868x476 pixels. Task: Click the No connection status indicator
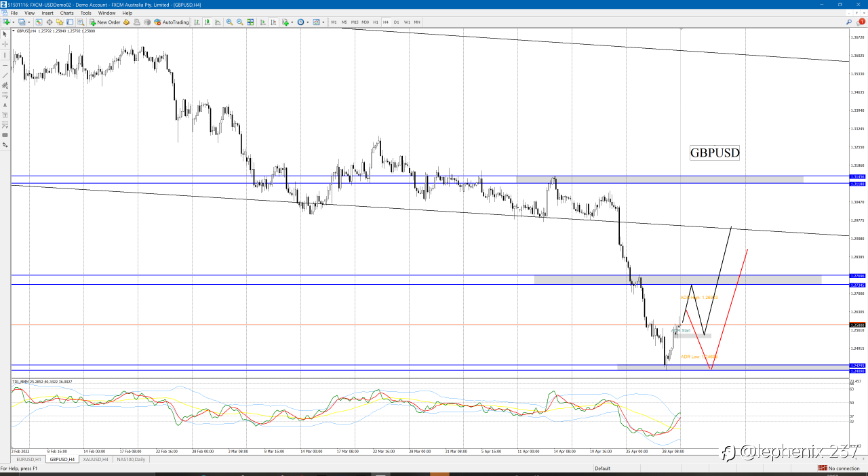(x=837, y=468)
